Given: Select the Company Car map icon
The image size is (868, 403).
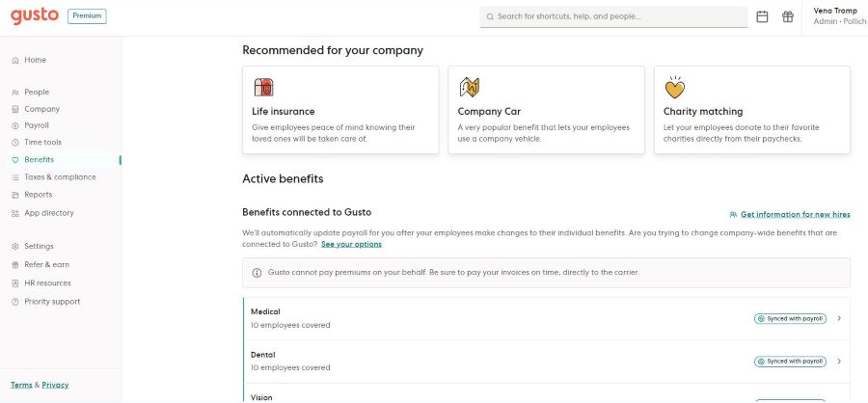Looking at the screenshot, I should pos(470,88).
